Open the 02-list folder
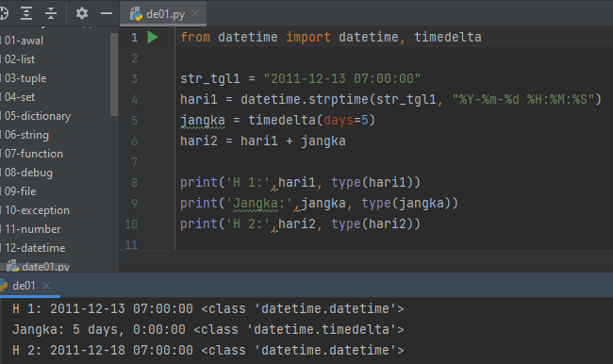This screenshot has height=364, width=613. pos(20,59)
